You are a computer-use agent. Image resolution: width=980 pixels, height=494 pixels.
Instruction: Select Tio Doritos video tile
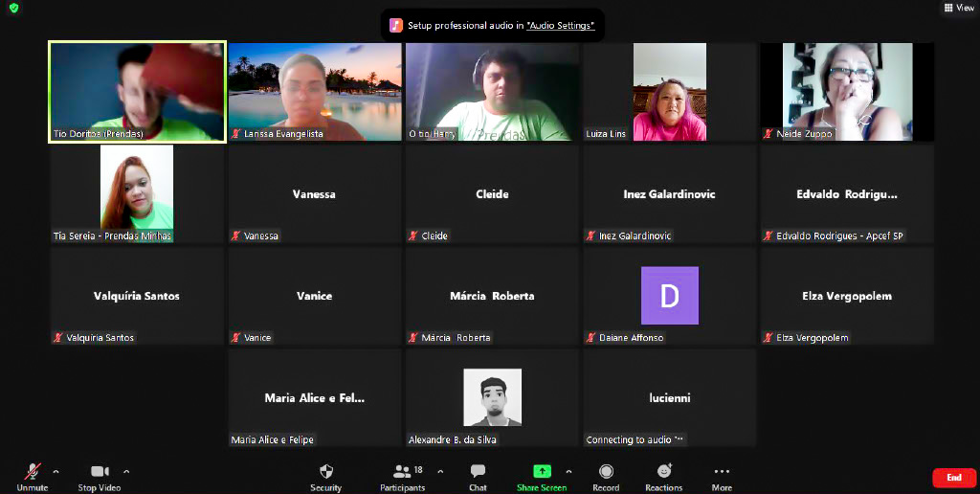coord(138,92)
